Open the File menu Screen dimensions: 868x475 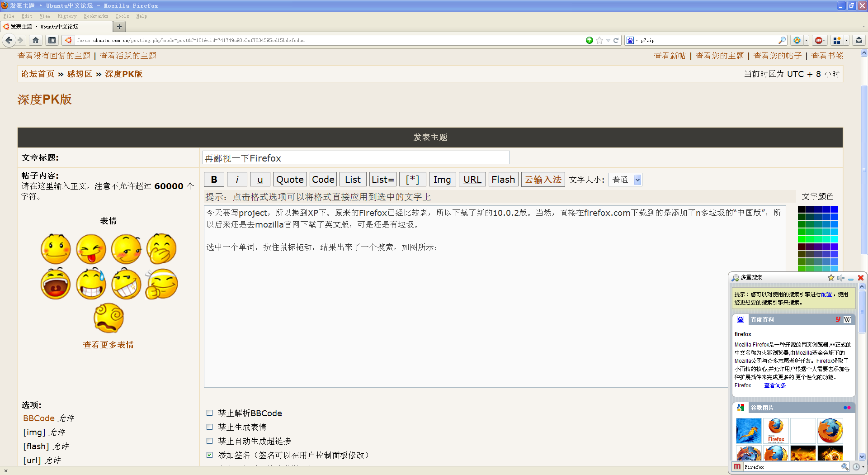[9, 16]
